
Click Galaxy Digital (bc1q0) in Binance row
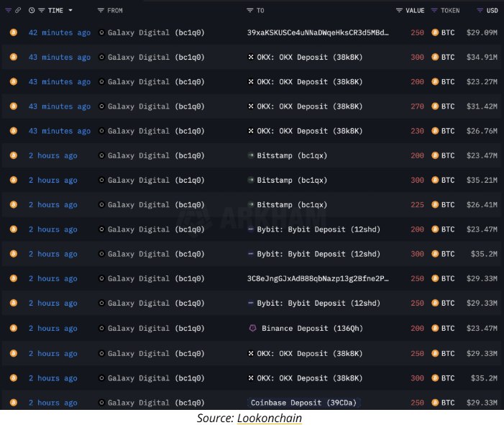pos(156,328)
